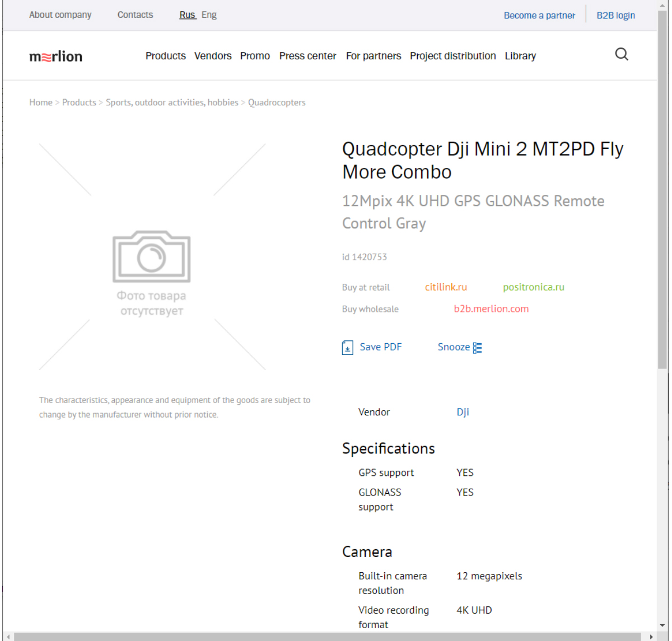
Task: Click the product id 1420753 text
Action: coord(365,257)
